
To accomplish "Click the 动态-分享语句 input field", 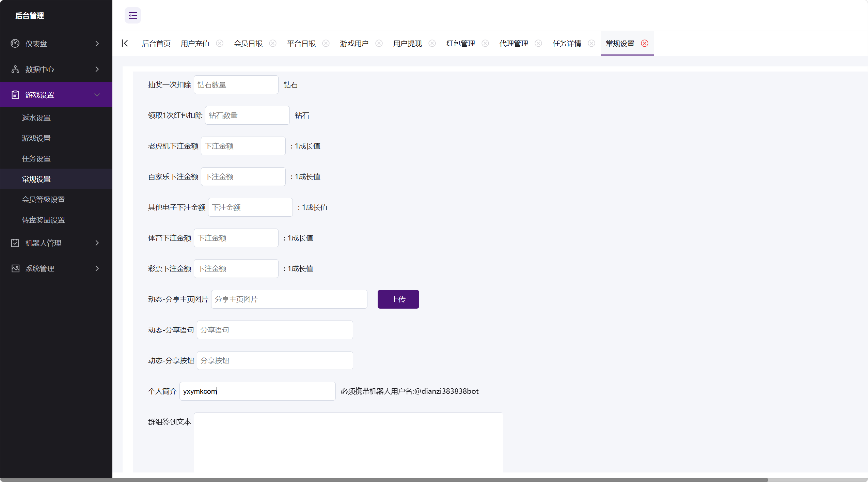I will pos(275,330).
